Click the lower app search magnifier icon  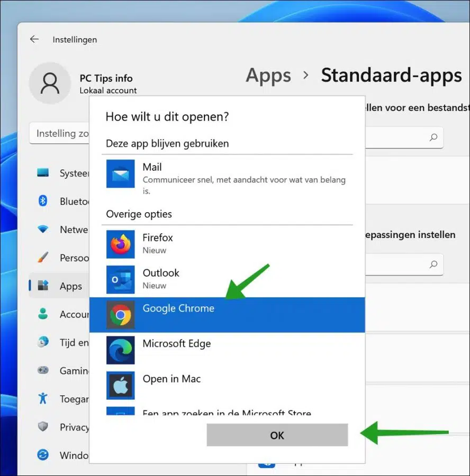coord(433,264)
